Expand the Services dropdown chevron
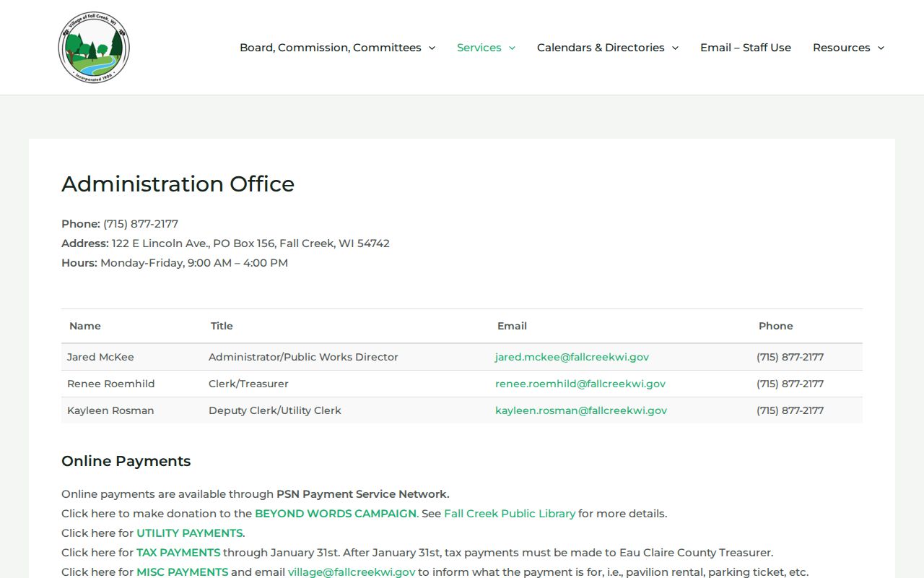This screenshot has height=578, width=924. (x=512, y=48)
